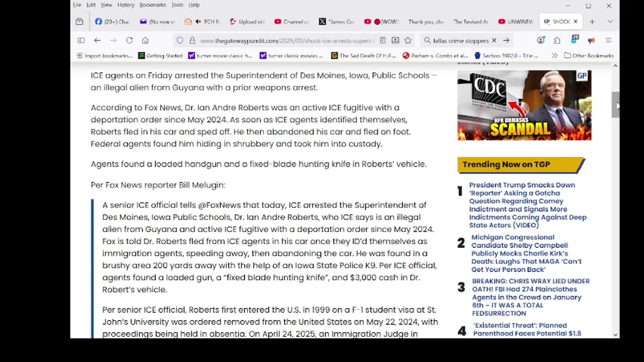This screenshot has height=362, width=644.
Task: Click 'Trending Now on TGP' heading
Action: click(x=506, y=164)
